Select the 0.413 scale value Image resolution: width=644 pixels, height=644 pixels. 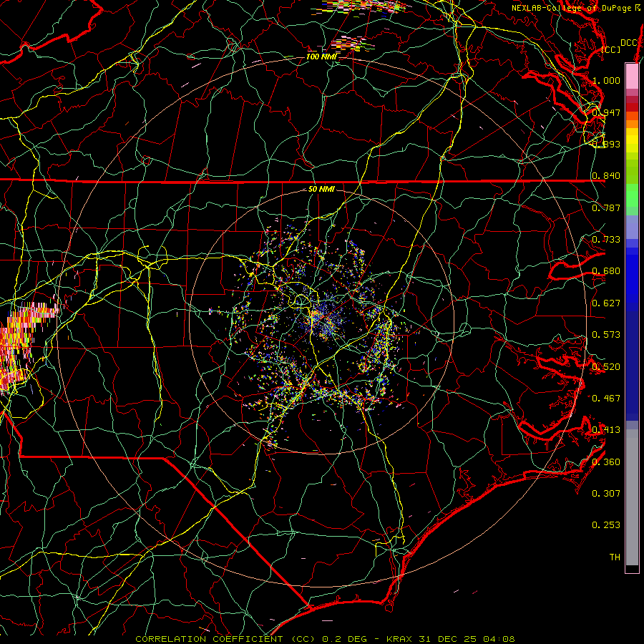click(606, 430)
